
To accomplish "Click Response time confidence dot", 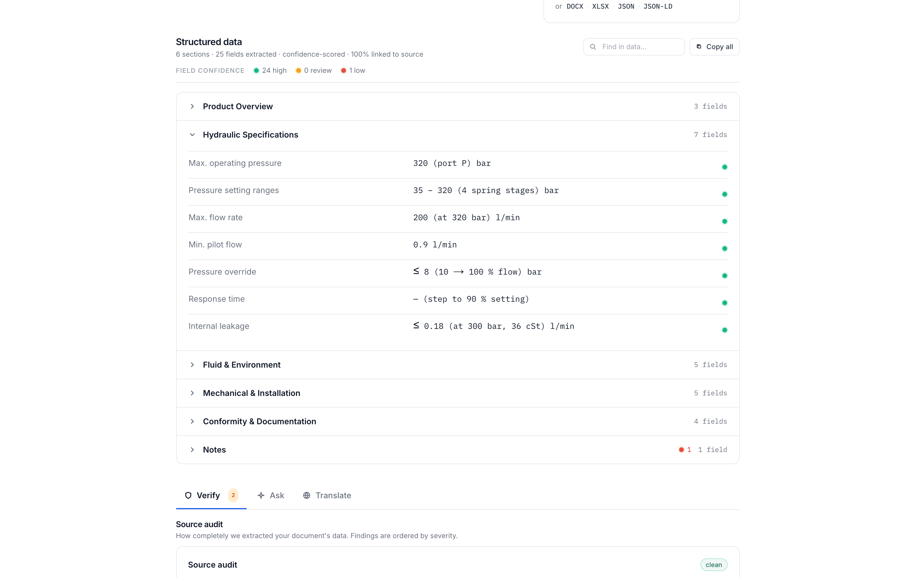I will click(x=724, y=303).
